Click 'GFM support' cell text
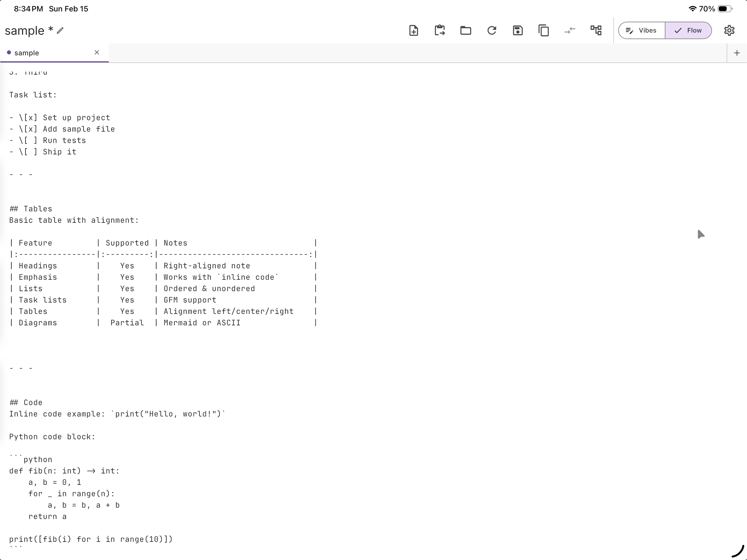747x560 pixels. pyautogui.click(x=190, y=300)
